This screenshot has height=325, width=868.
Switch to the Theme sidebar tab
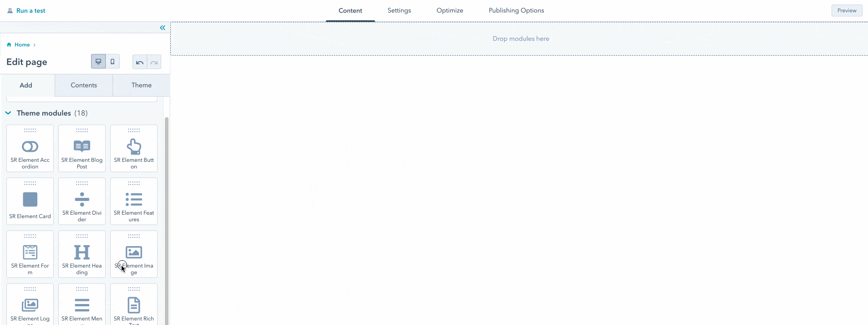pos(142,85)
